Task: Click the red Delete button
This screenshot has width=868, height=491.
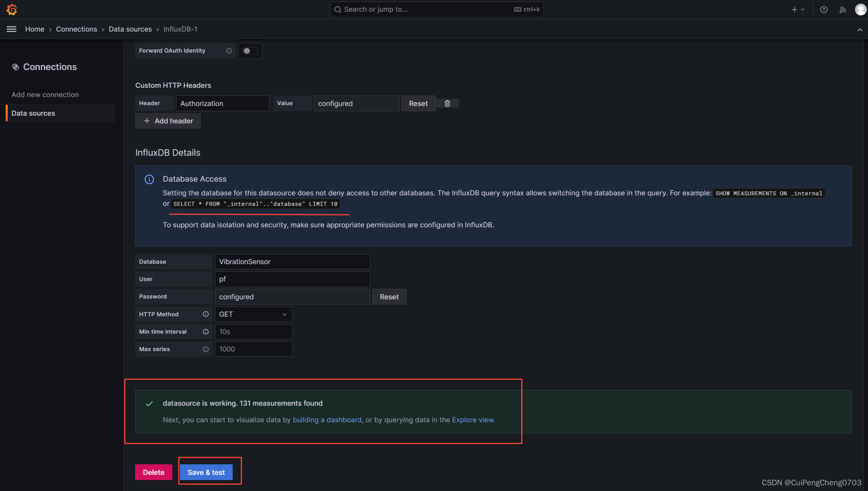Action: (154, 472)
